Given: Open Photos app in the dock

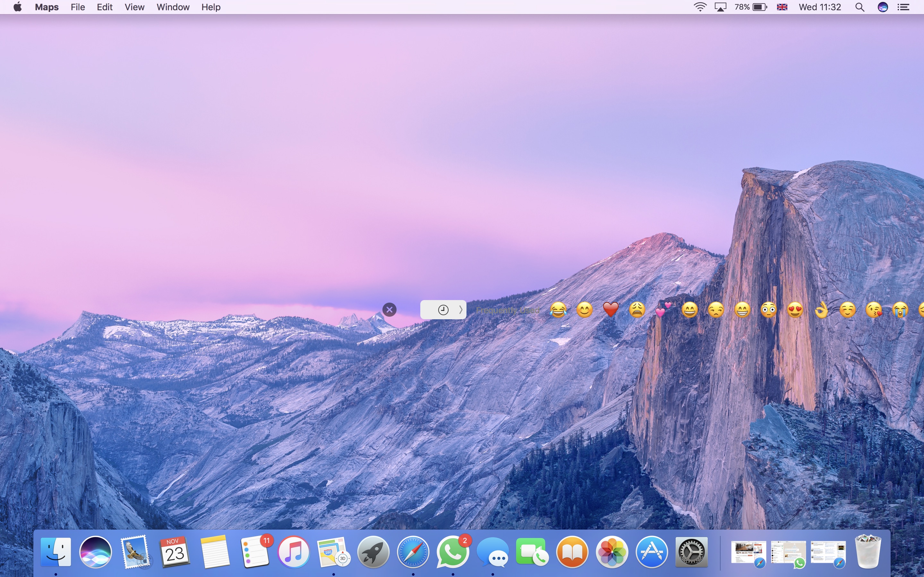Looking at the screenshot, I should [612, 552].
